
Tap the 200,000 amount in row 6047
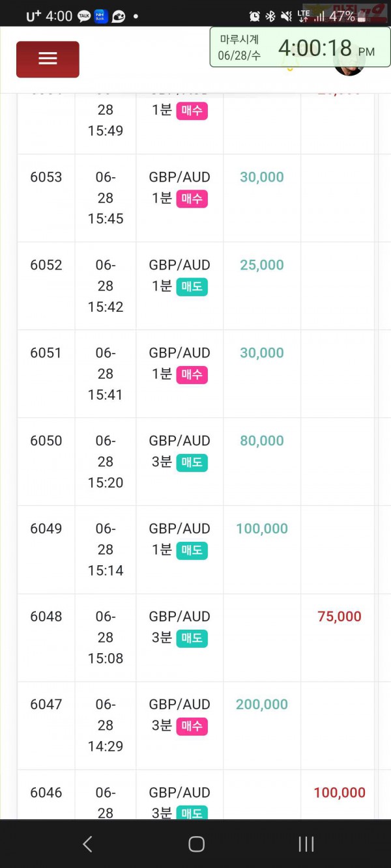(262, 704)
